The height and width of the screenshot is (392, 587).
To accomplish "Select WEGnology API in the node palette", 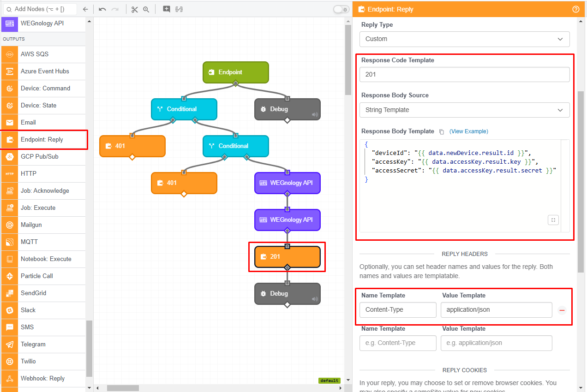I will (43, 24).
